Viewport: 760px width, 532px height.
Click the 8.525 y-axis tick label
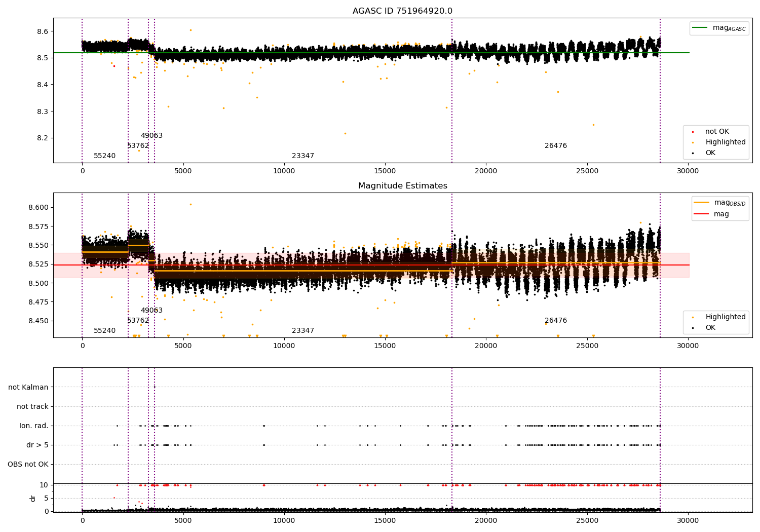[39, 264]
